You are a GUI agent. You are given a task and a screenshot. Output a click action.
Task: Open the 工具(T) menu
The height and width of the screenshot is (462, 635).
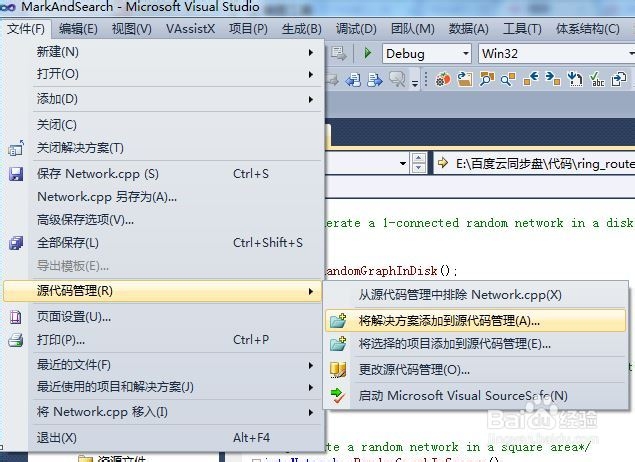point(522,29)
